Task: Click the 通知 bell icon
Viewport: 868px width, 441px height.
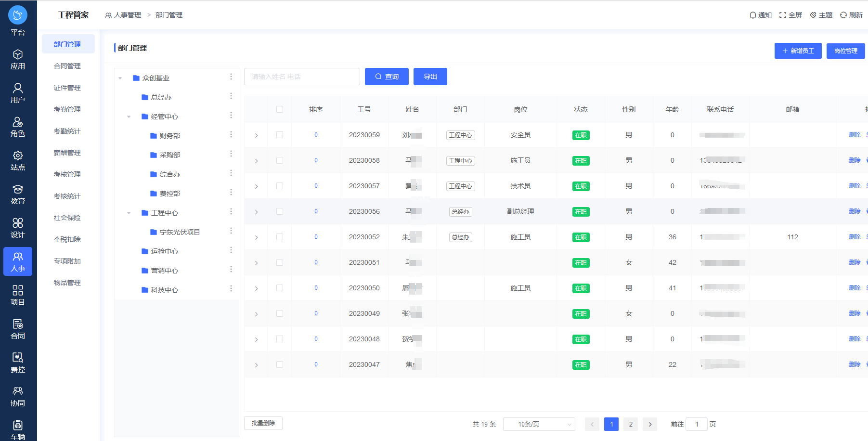Action: click(753, 15)
